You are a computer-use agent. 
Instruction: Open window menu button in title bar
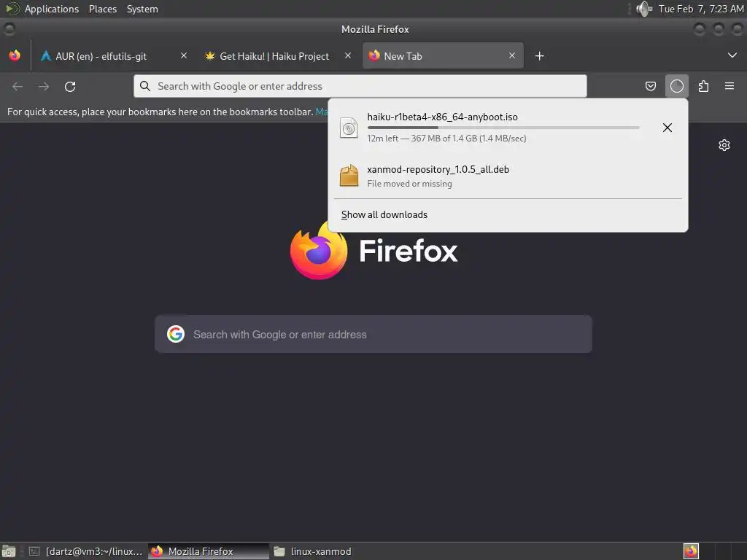point(9,29)
